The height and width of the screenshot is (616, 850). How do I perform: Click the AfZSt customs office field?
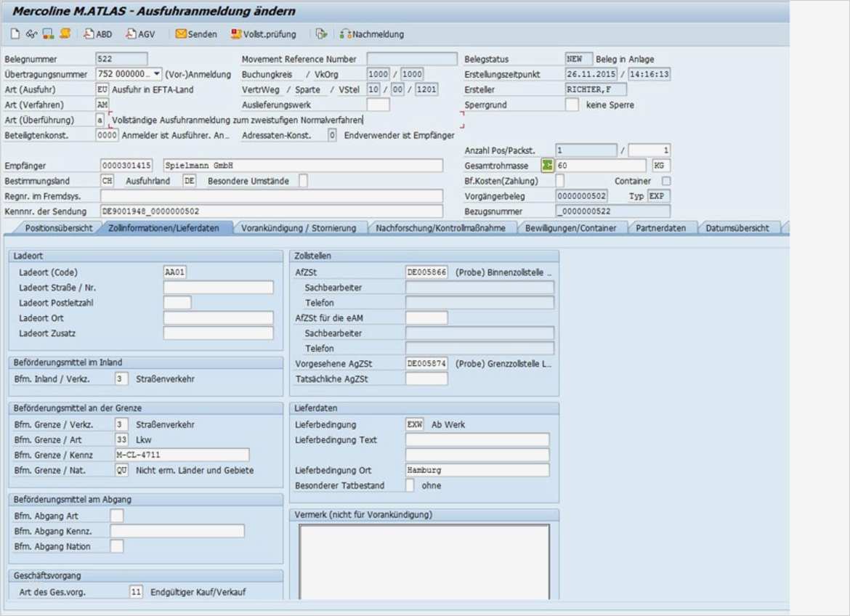coord(426,272)
